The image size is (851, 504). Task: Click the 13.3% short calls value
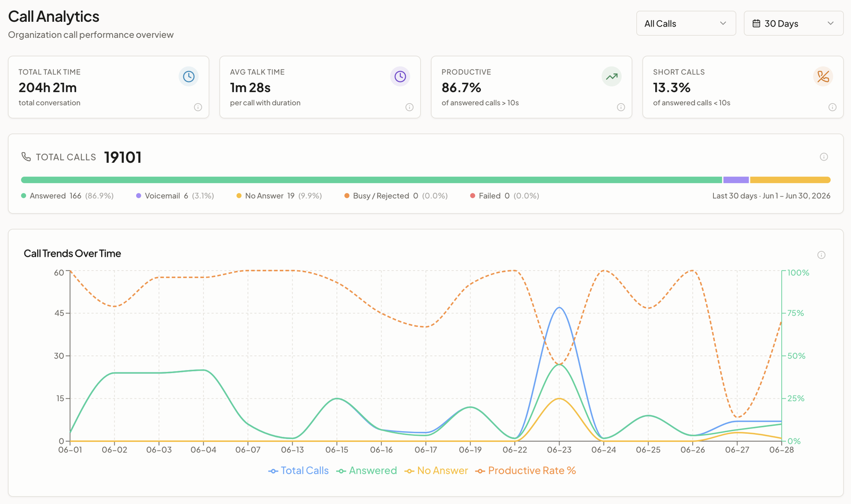click(672, 88)
